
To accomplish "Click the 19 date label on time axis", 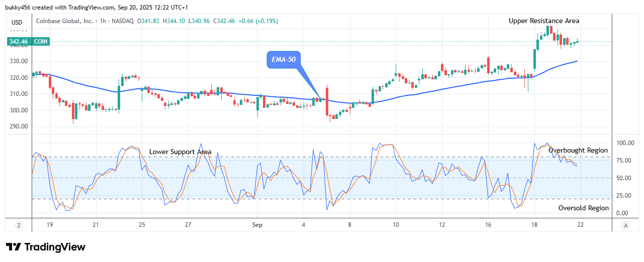I will [x=50, y=225].
